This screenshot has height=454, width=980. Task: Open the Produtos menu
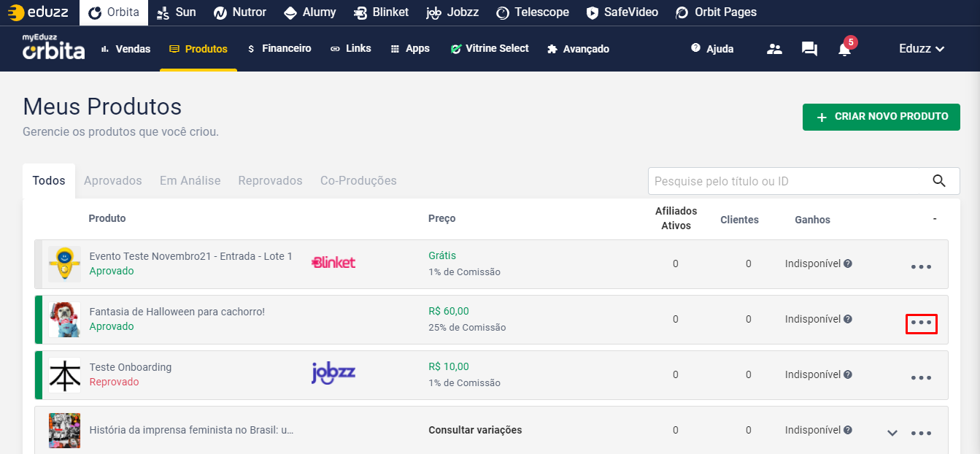coord(198,49)
